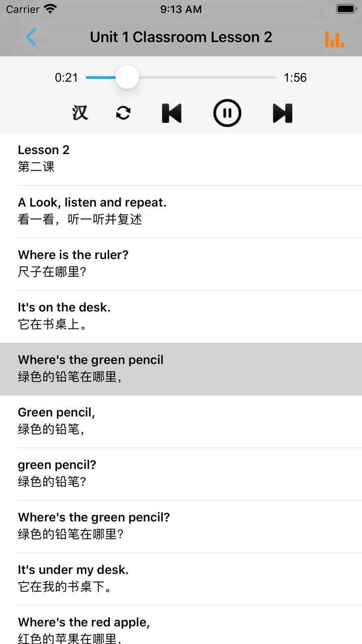Skip to next track
The width and height of the screenshot is (362, 644).
pyautogui.click(x=283, y=113)
